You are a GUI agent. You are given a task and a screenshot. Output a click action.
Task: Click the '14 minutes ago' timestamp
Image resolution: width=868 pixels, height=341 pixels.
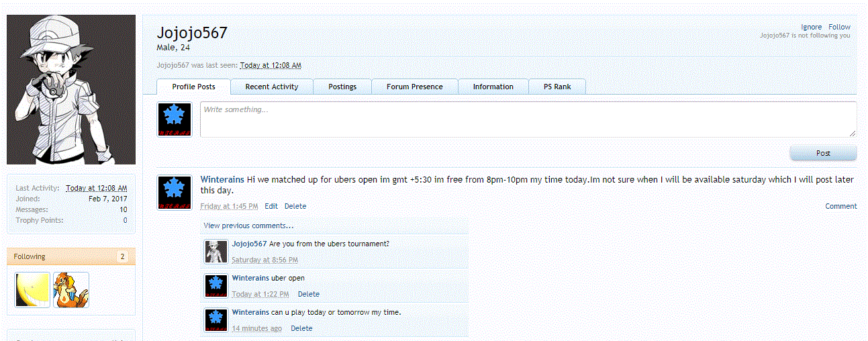pos(257,328)
